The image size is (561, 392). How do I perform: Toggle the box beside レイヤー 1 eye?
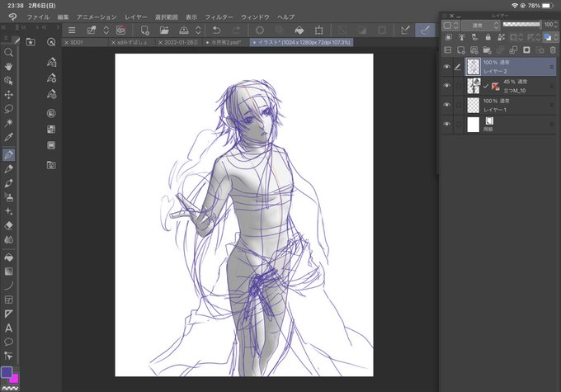point(459,106)
